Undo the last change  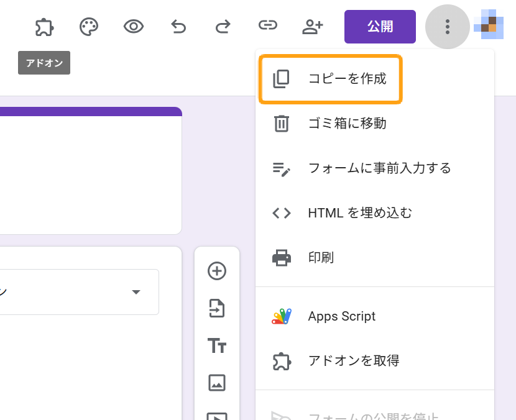(178, 27)
